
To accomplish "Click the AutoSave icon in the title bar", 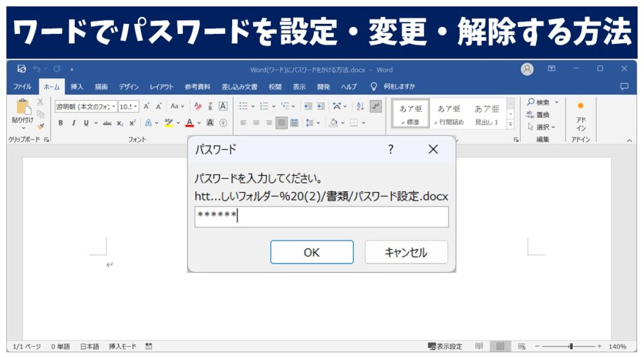I will (22, 69).
